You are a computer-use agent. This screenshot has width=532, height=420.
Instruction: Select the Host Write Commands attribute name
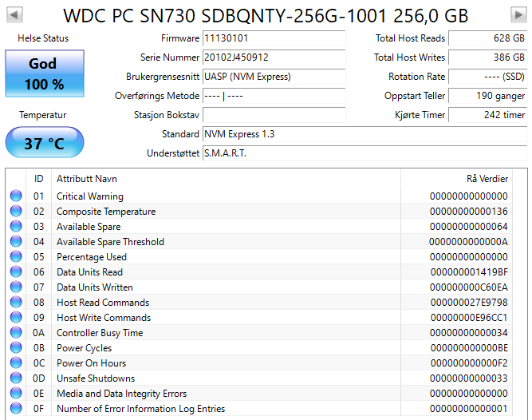pos(104,318)
